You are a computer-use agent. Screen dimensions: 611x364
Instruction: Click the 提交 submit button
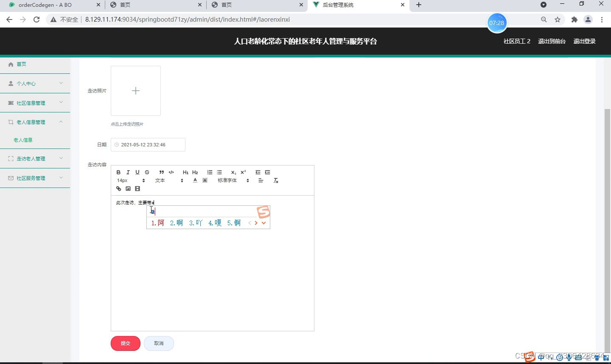[x=126, y=343]
